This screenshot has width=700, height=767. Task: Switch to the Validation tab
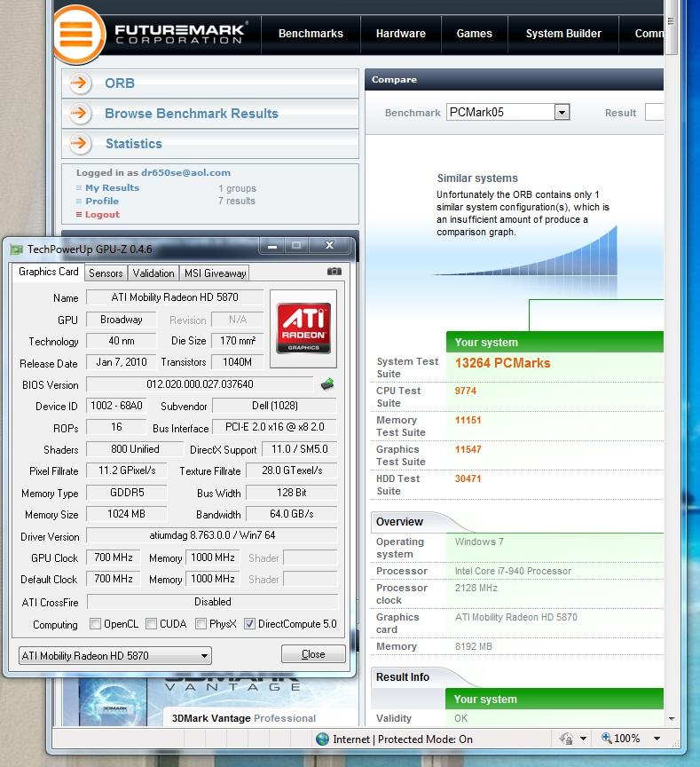(153, 273)
